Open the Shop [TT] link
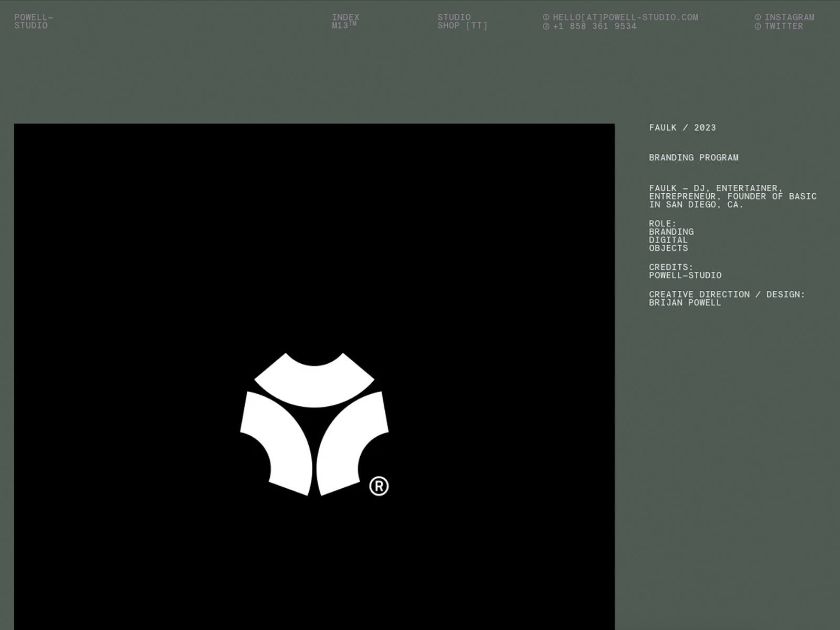The image size is (840, 630). click(x=462, y=26)
